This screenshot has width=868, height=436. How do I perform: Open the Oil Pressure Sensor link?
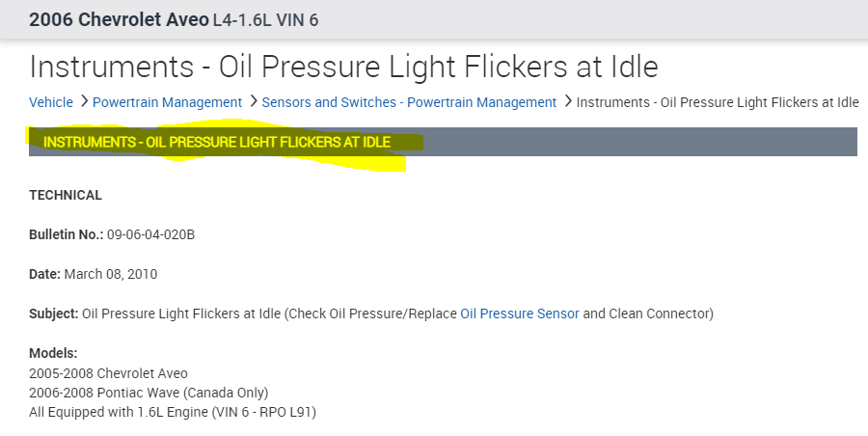[x=520, y=313]
